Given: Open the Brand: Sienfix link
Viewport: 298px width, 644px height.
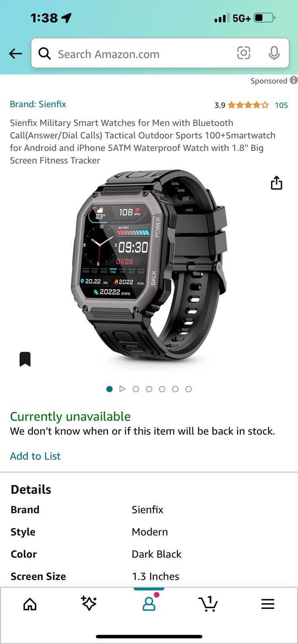Looking at the screenshot, I should click(x=38, y=104).
